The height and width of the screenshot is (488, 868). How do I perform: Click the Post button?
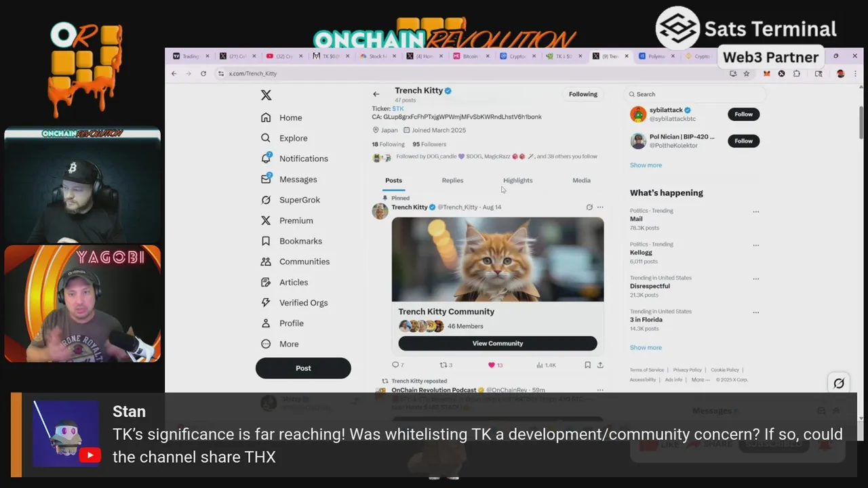click(303, 368)
